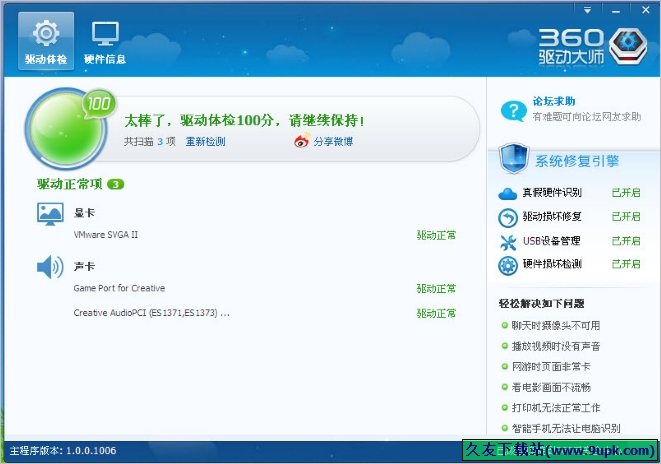Click 重新检测 to rescan drivers
Viewport: 661px width, 464px height.
coord(205,142)
